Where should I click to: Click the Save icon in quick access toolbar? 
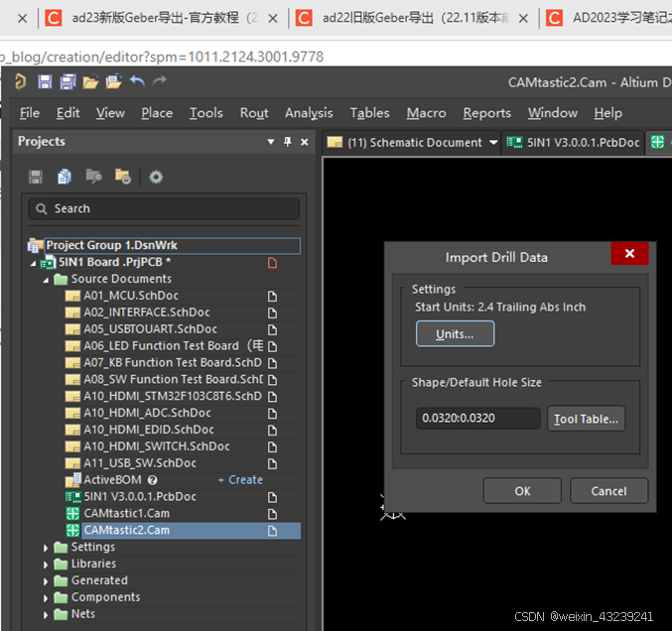coord(45,81)
